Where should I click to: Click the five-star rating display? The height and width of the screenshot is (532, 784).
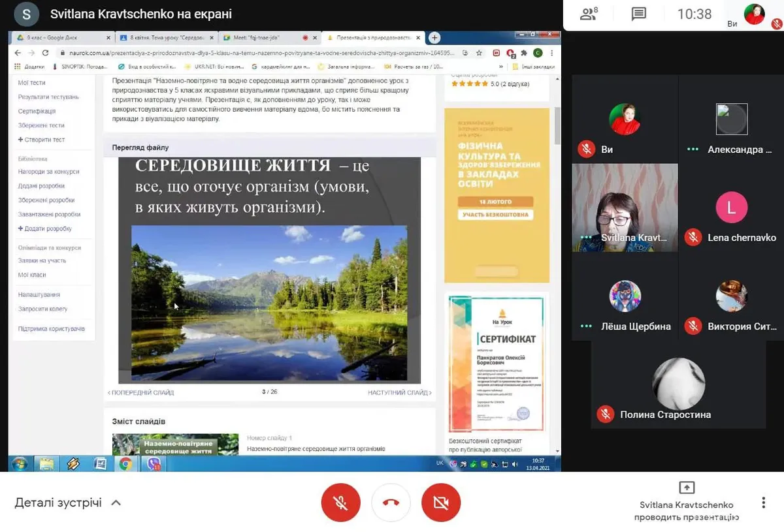[x=469, y=84]
